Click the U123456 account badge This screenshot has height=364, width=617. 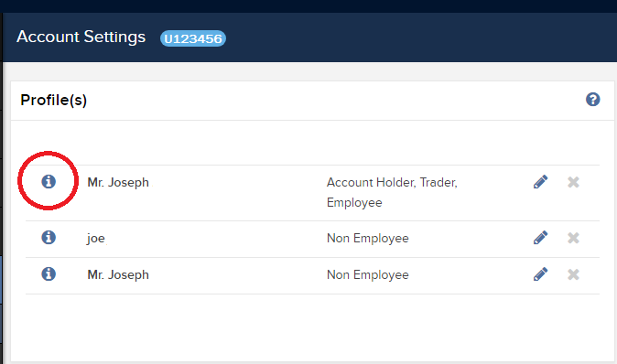tap(193, 38)
